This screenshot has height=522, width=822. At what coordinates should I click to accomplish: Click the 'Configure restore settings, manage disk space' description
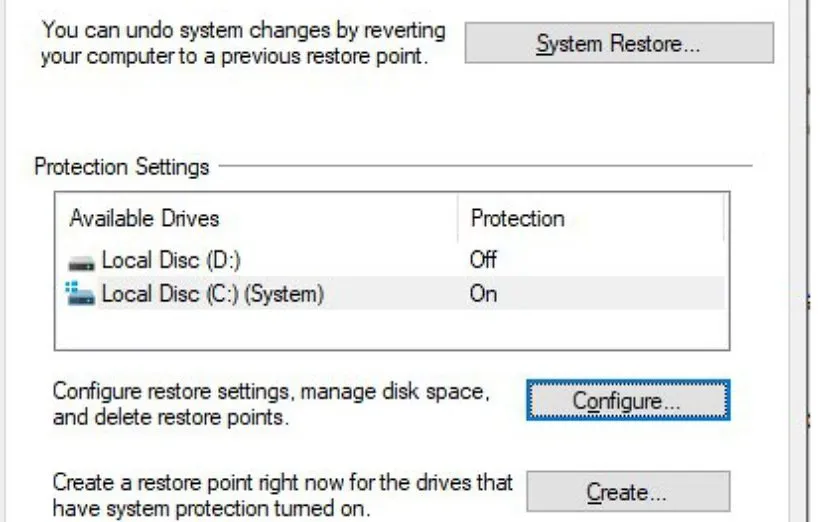[271, 392]
